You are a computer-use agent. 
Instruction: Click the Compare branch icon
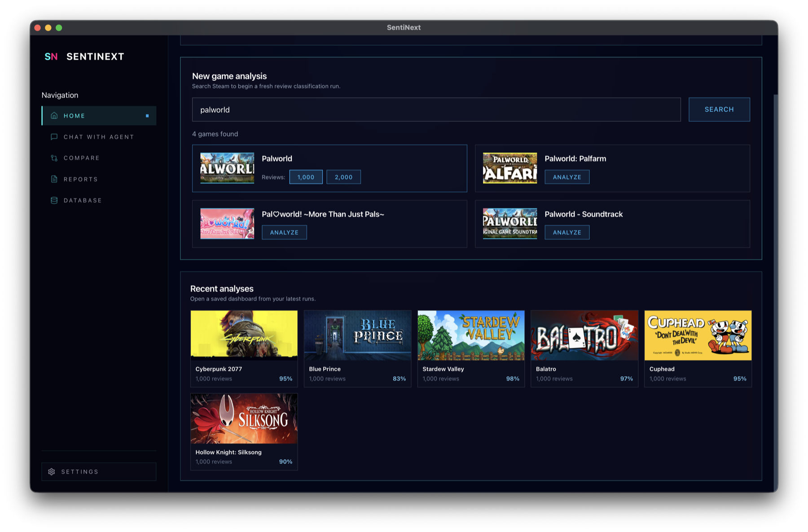54,158
